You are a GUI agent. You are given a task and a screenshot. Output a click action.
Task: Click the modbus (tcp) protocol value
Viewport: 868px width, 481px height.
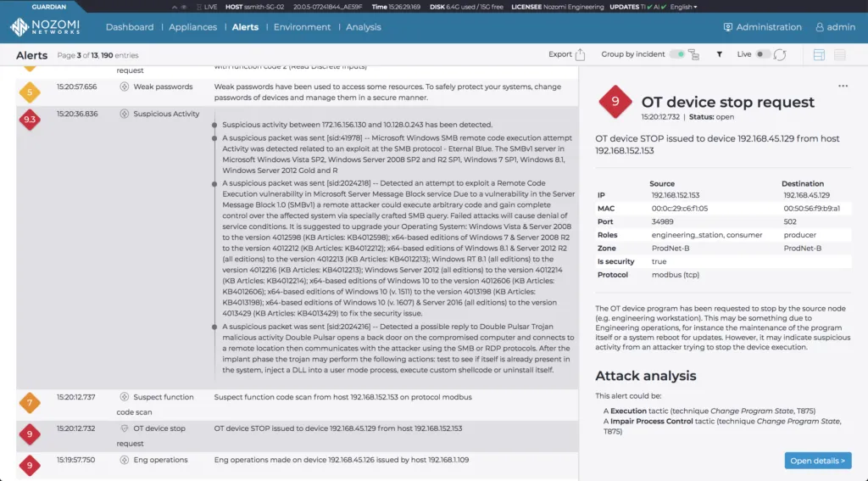click(x=676, y=275)
